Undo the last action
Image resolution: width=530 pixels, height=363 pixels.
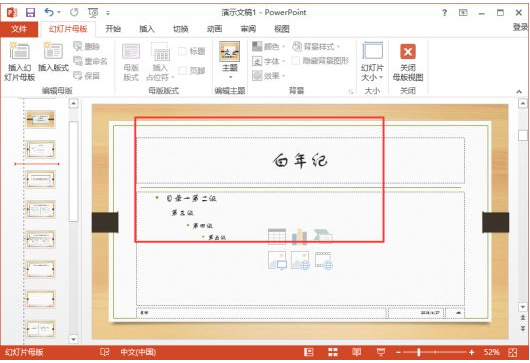[49, 13]
